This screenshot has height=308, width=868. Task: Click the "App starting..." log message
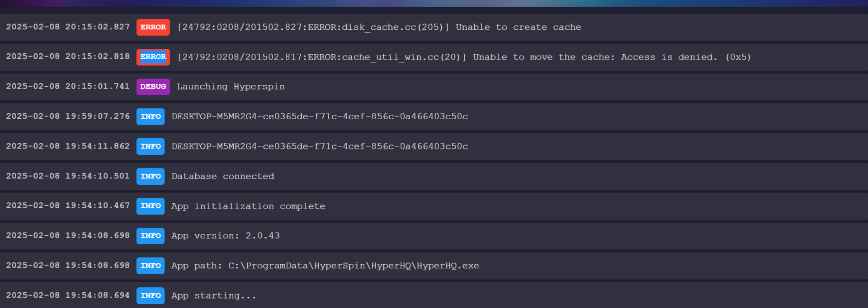coord(214,295)
